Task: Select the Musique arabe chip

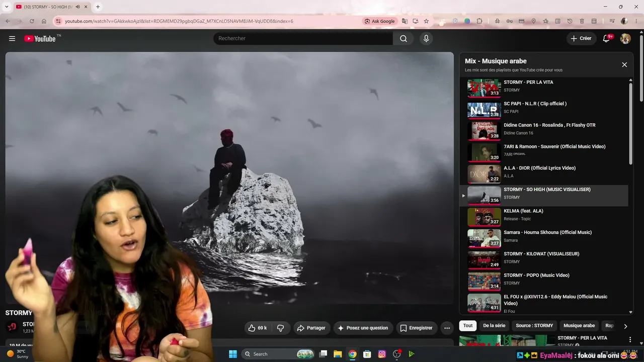Action: [579, 326]
